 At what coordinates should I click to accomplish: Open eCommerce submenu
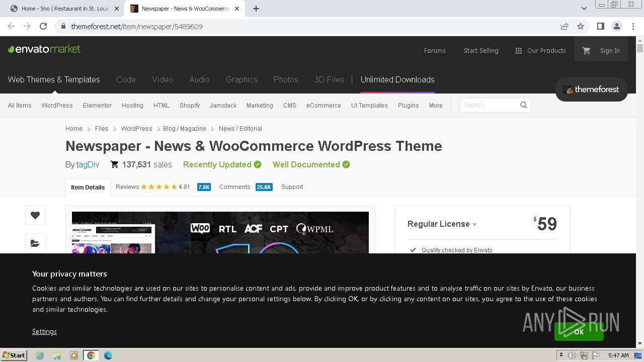coord(324,106)
